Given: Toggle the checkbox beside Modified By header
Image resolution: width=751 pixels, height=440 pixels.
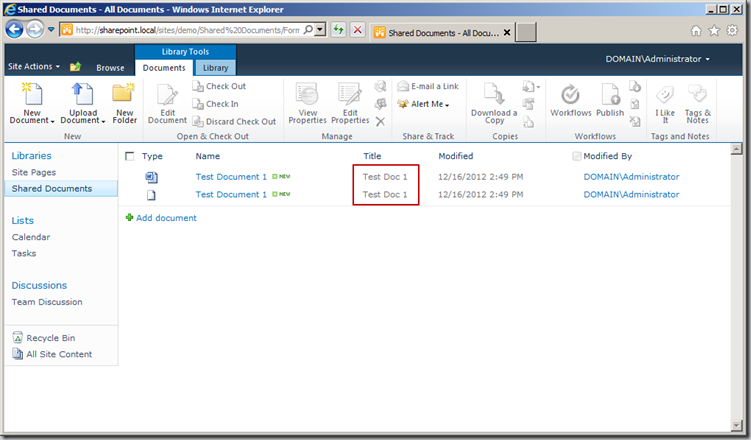Looking at the screenshot, I should tap(577, 156).
